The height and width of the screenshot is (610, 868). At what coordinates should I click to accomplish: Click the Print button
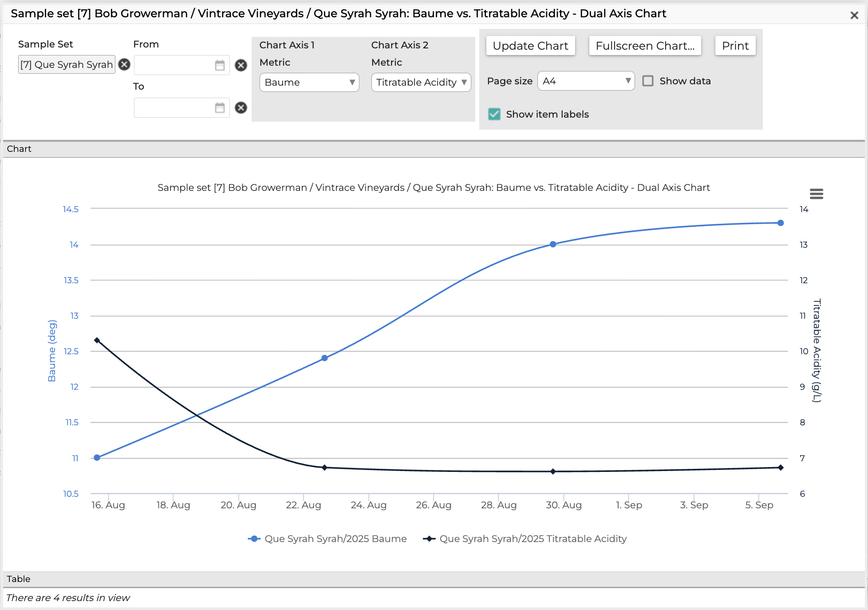pyautogui.click(x=735, y=46)
